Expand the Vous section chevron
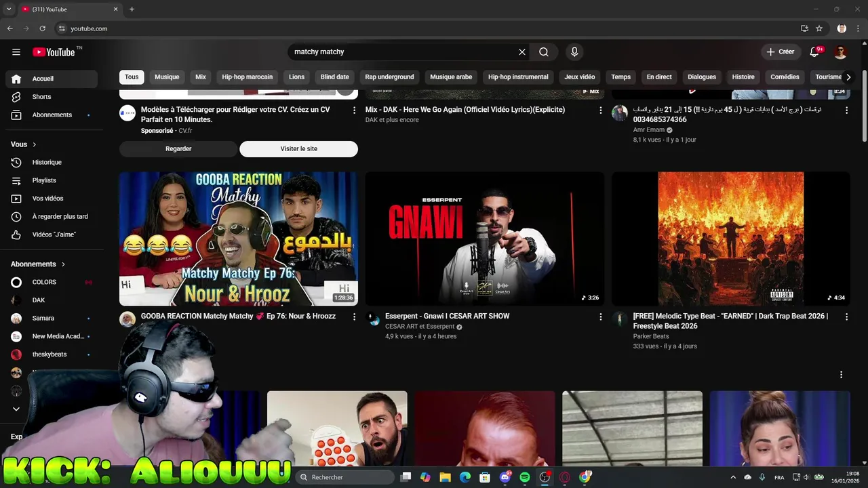Screen dimensions: 868x488 point(35,144)
